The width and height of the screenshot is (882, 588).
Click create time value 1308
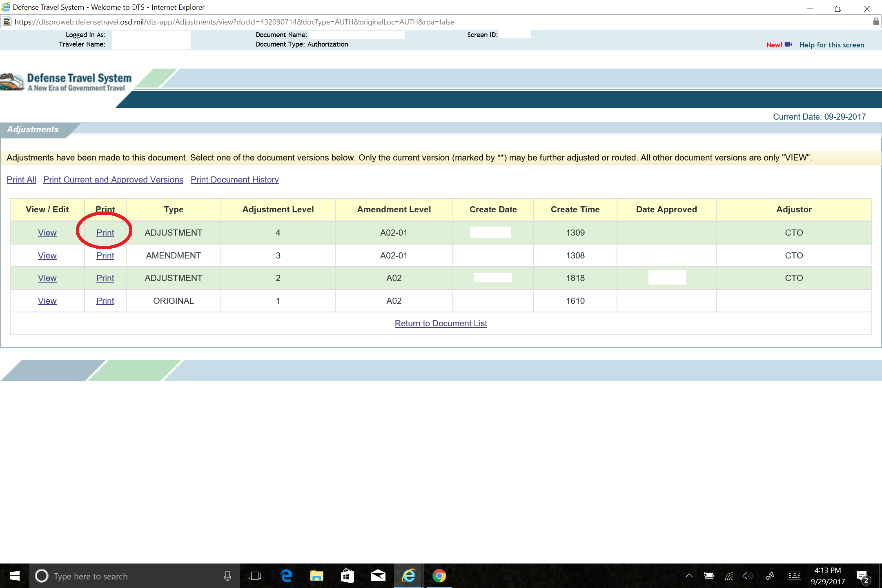(575, 256)
